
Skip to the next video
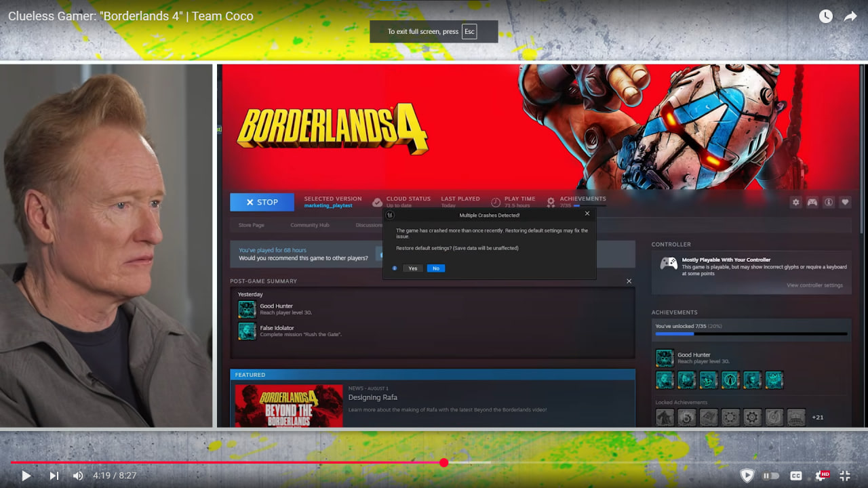(54, 476)
